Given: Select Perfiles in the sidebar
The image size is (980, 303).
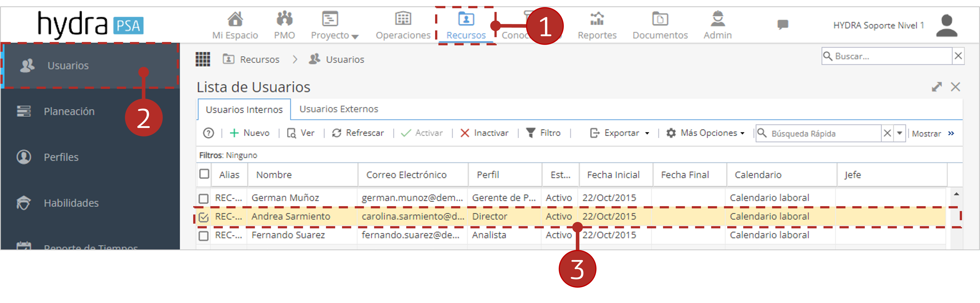Looking at the screenshot, I should pyautogui.click(x=61, y=157).
